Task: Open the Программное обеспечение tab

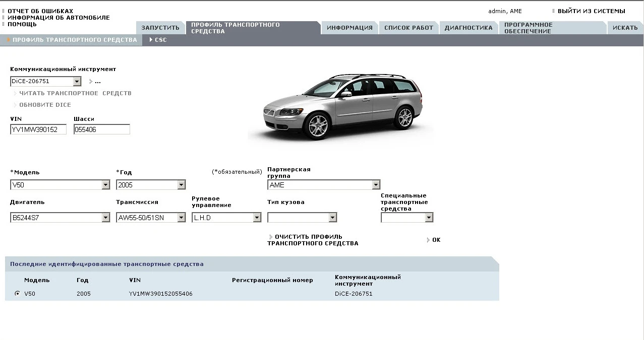Action: (552, 28)
